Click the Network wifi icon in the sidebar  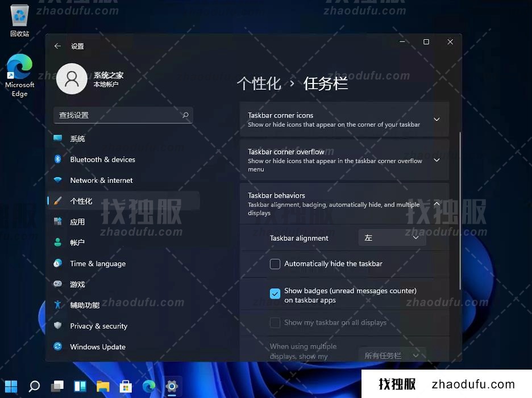[x=57, y=179]
